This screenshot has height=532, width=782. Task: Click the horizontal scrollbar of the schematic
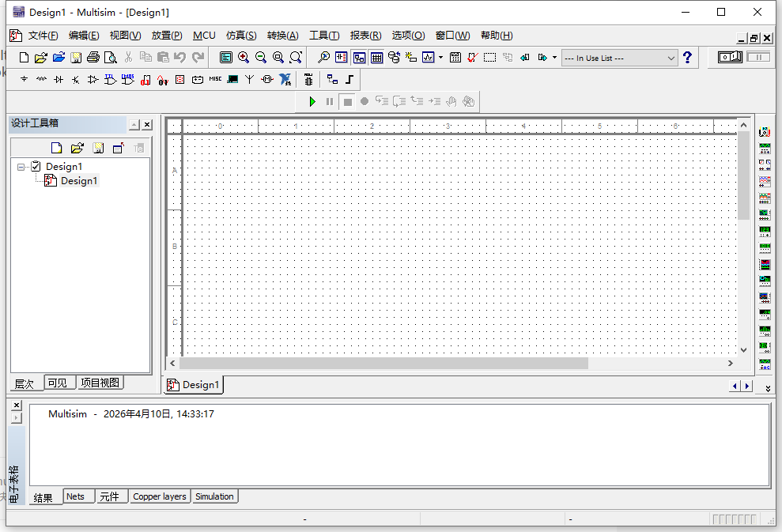(x=383, y=363)
